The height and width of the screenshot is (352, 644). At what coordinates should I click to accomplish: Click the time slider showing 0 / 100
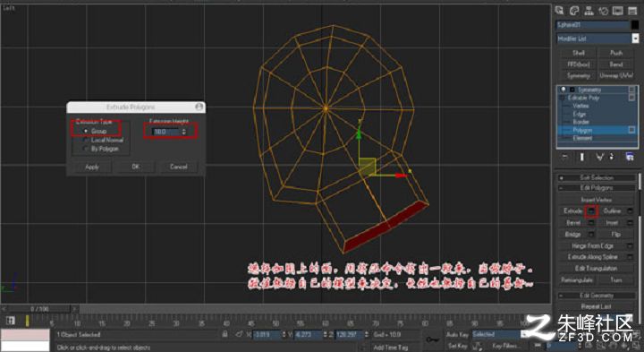39,308
